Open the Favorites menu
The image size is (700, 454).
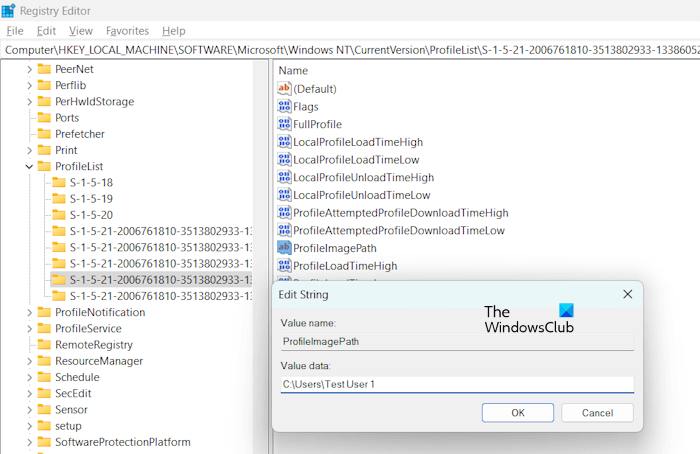click(x=127, y=31)
